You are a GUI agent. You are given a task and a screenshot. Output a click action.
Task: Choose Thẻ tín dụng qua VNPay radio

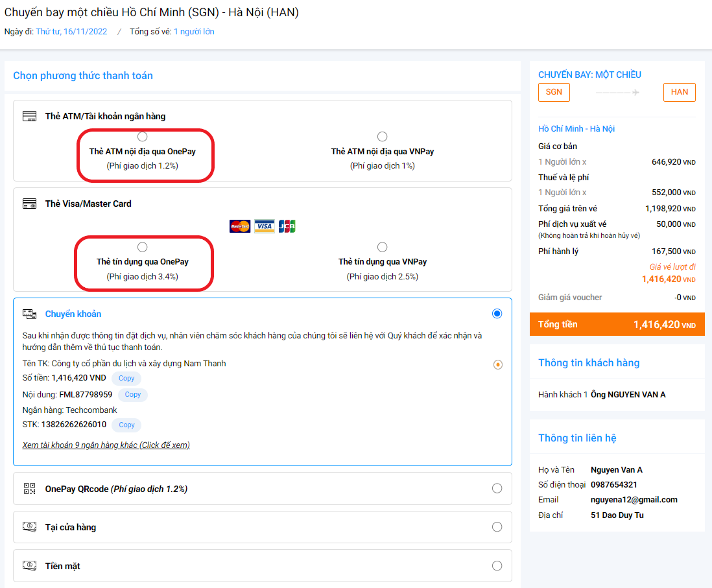click(x=383, y=247)
